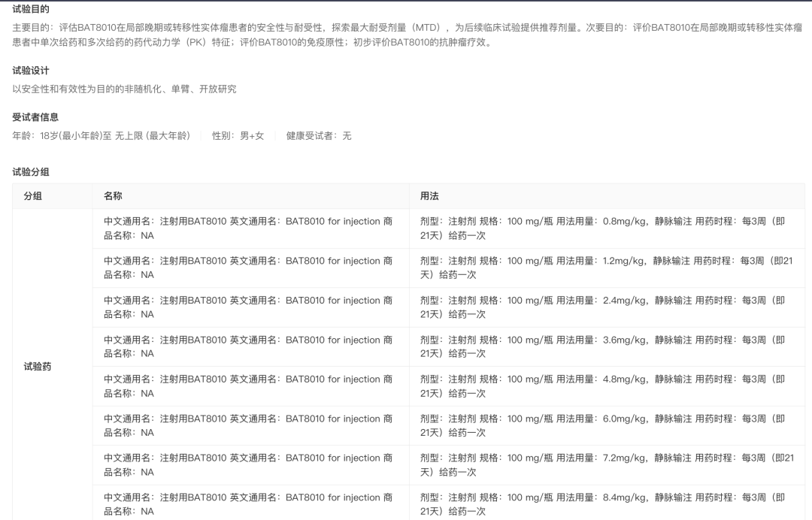The height and width of the screenshot is (520, 812).
Task: Click the 试验设计 section heading
Action: (x=31, y=71)
